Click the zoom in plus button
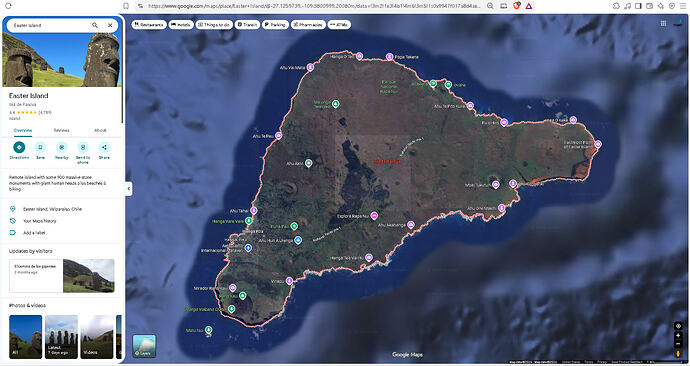Image resolution: width=690 pixels, height=366 pixels. 678,336
